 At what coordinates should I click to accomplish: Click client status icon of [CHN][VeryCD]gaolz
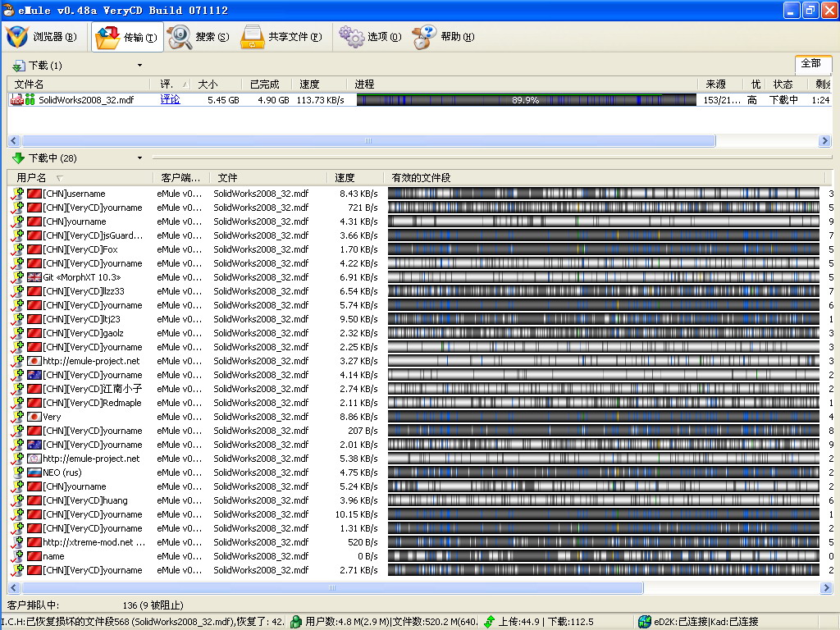pos(18,333)
